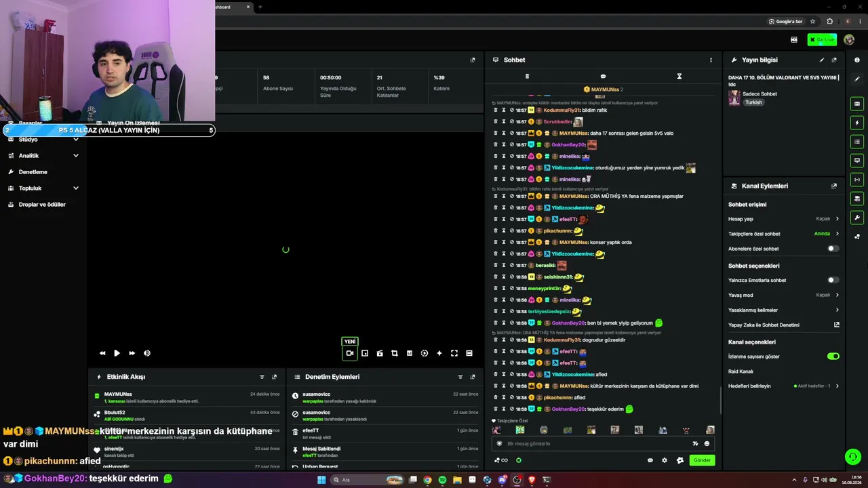Pop out the Etkinlik Akışı panel
Viewport: 868px width, 488px height.
point(274,377)
